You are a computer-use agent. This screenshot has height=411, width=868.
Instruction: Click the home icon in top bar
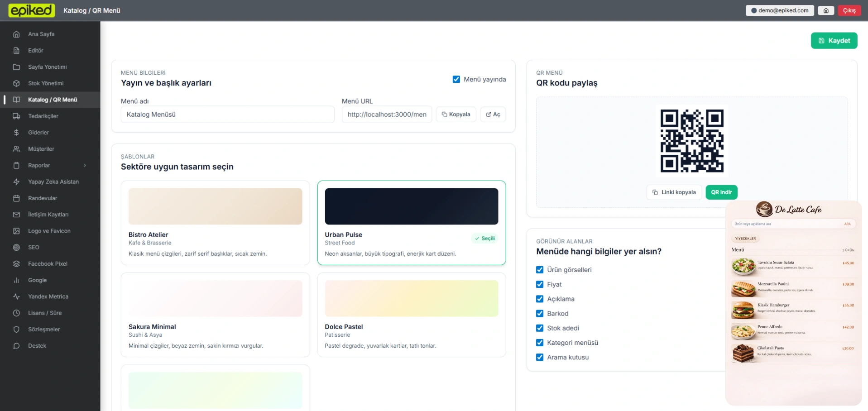coord(826,10)
